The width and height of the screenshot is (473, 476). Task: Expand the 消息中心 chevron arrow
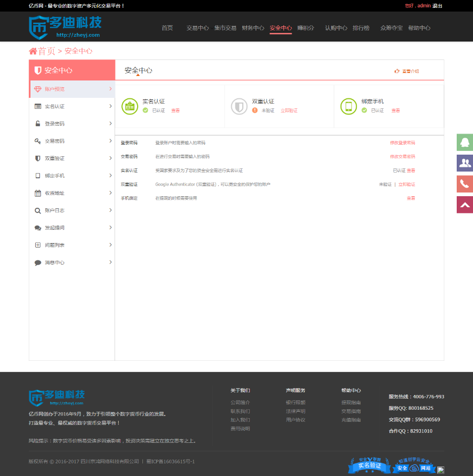110,262
